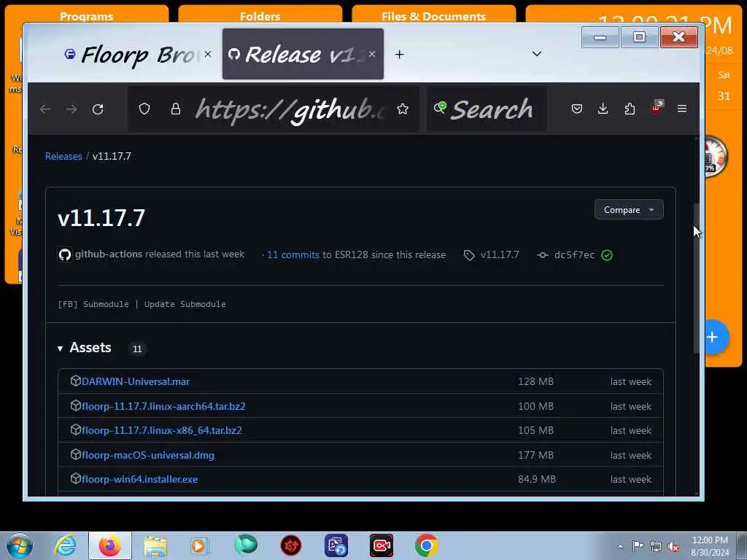
Task: Click the package icon beside floorp-win64.installer.exe
Action: (75, 478)
